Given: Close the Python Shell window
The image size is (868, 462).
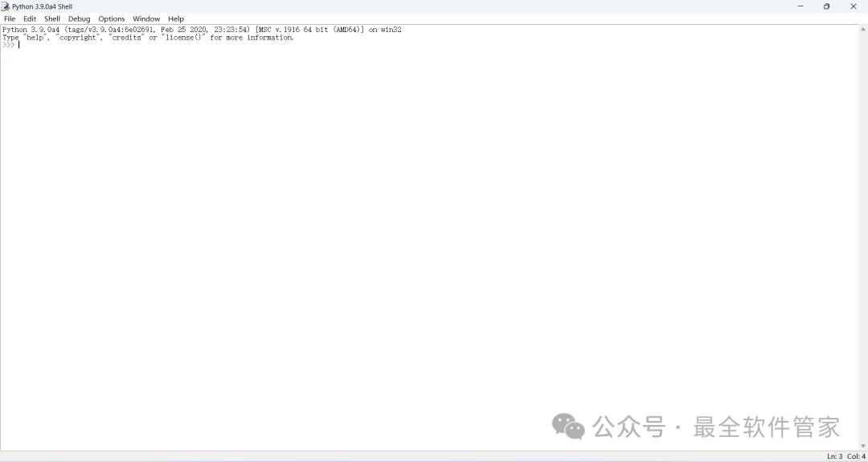Looking at the screenshot, I should tap(853, 6).
